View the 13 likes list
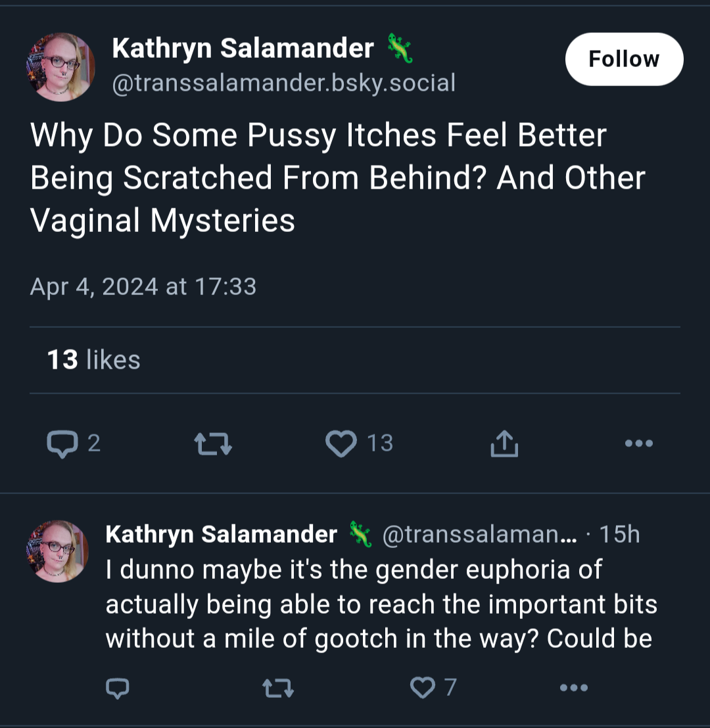The image size is (710, 728). (x=94, y=360)
